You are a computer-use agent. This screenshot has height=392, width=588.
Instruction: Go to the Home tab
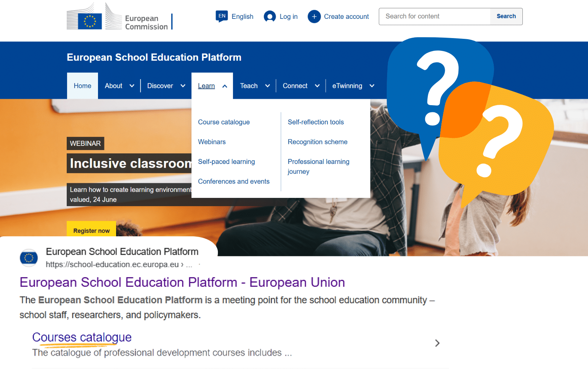pyautogui.click(x=83, y=86)
